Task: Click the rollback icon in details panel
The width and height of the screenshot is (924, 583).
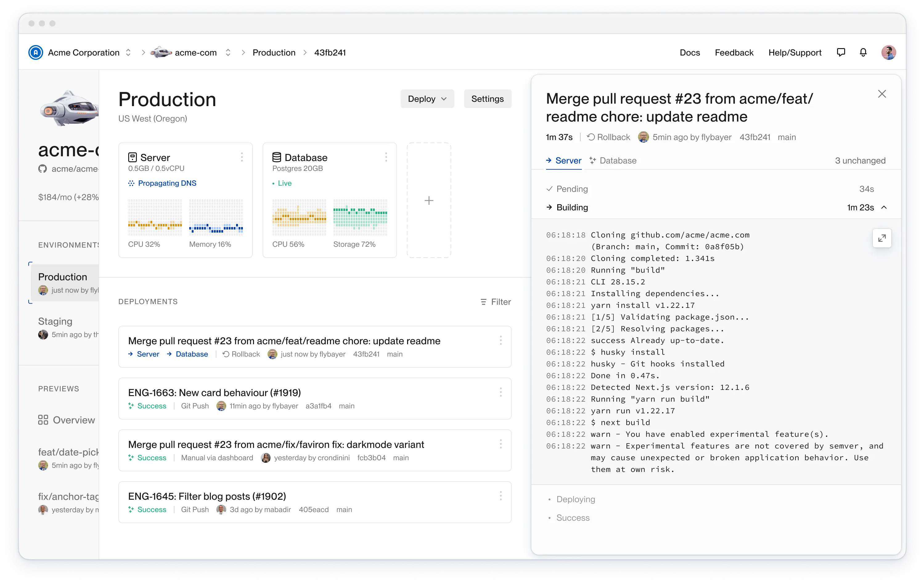Action: (x=591, y=137)
